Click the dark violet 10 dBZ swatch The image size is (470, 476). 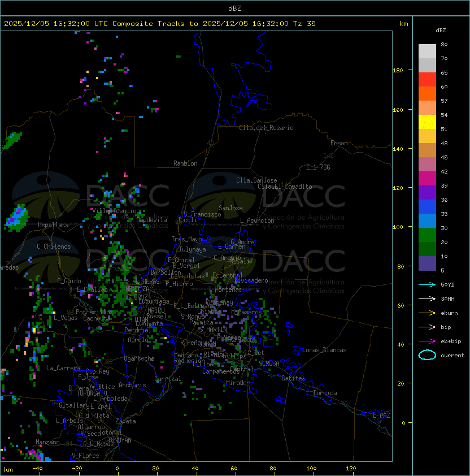coord(427,263)
